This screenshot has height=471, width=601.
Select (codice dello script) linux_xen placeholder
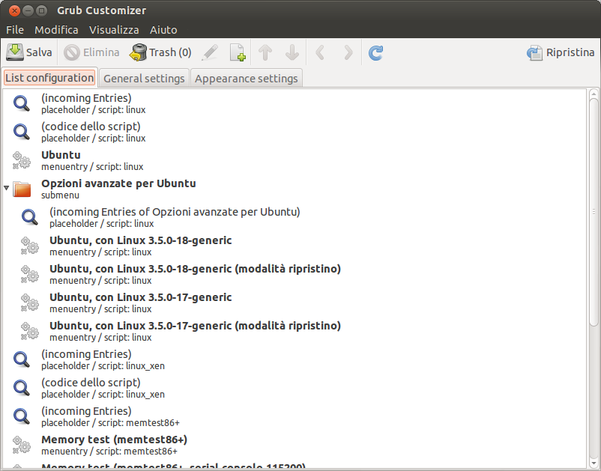pos(294,387)
